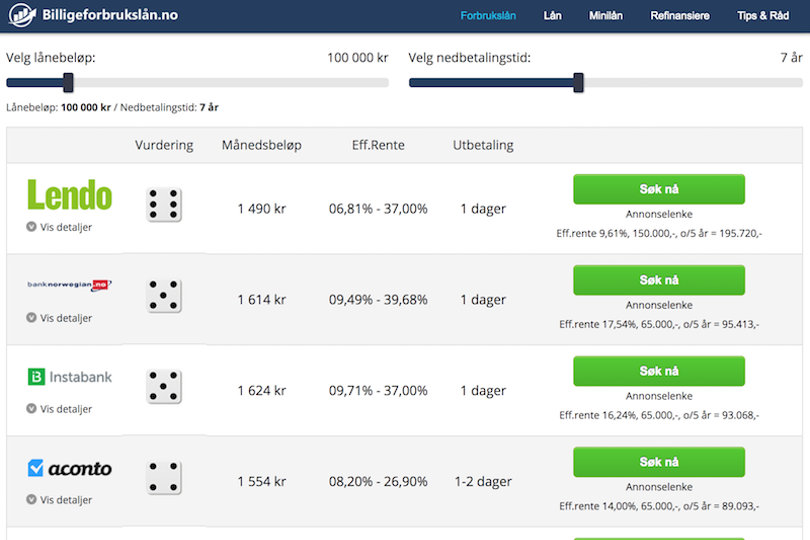Click the Lånebeløp / Nedbetalingstid summary line

[112, 107]
